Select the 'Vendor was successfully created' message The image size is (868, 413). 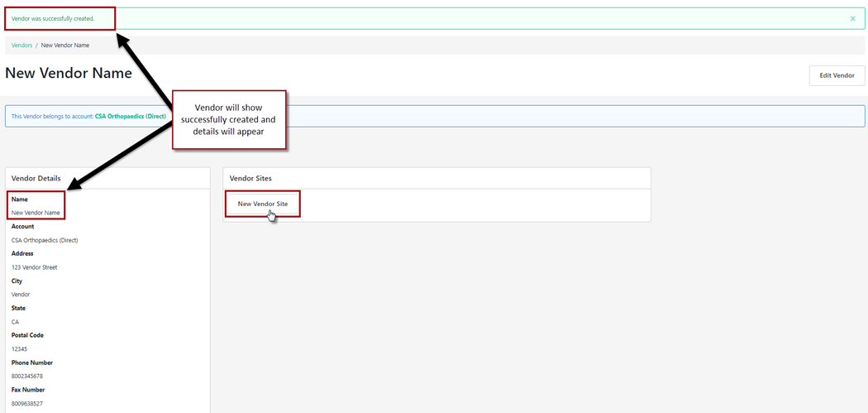[53, 18]
